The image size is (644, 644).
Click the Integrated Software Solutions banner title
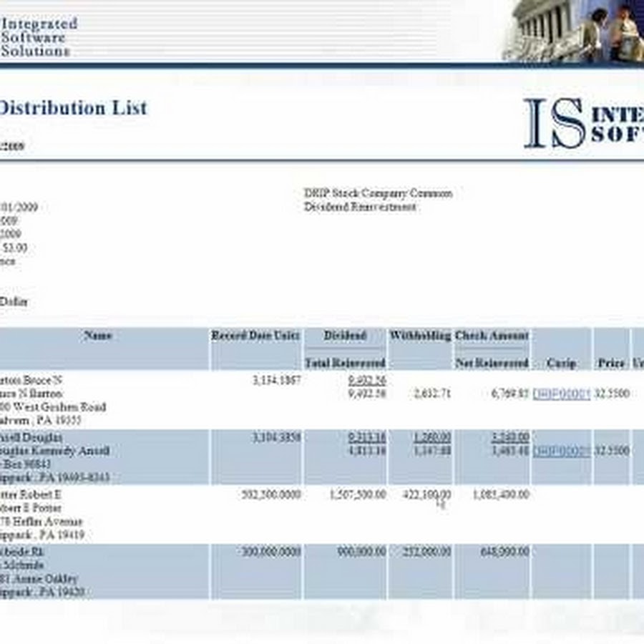39,37
